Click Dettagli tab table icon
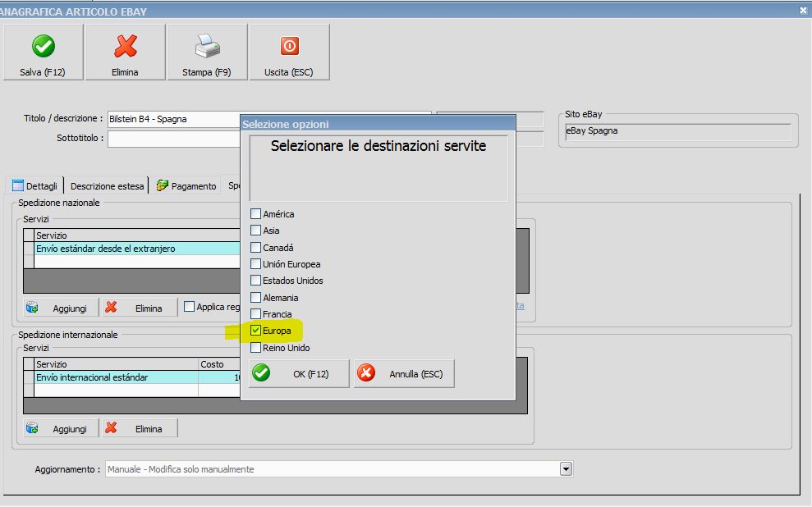This screenshot has height=507, width=812. 17,185
